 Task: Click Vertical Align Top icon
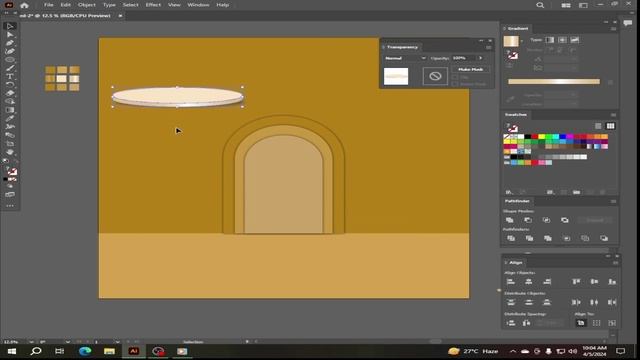[x=576, y=282]
